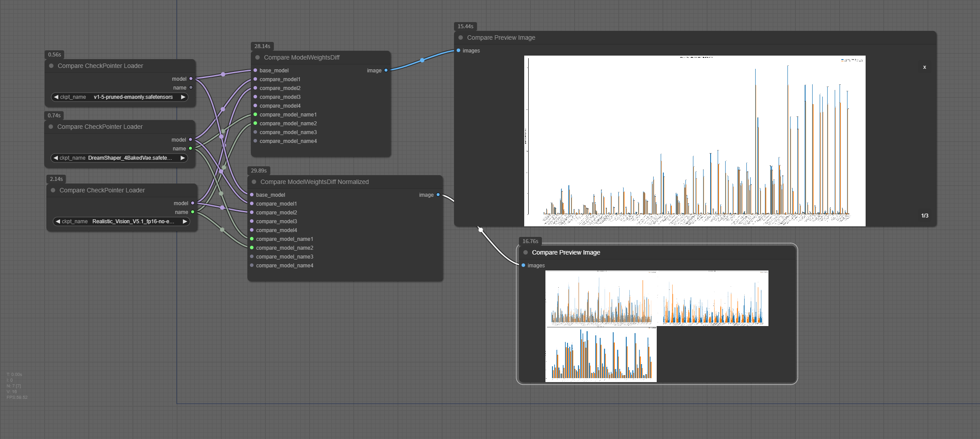
Task: Click images input port of bottom Preview Image node
Action: click(x=523, y=265)
